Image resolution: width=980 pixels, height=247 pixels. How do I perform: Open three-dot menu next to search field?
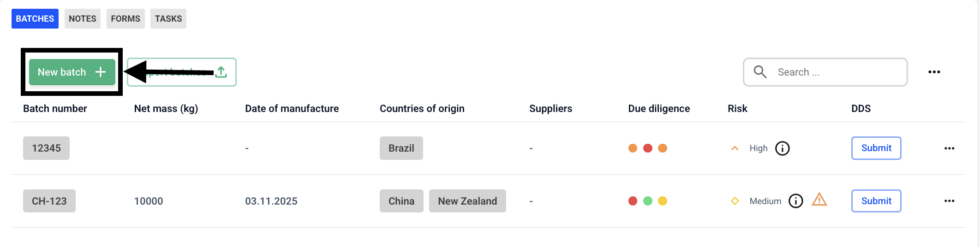pyautogui.click(x=934, y=72)
